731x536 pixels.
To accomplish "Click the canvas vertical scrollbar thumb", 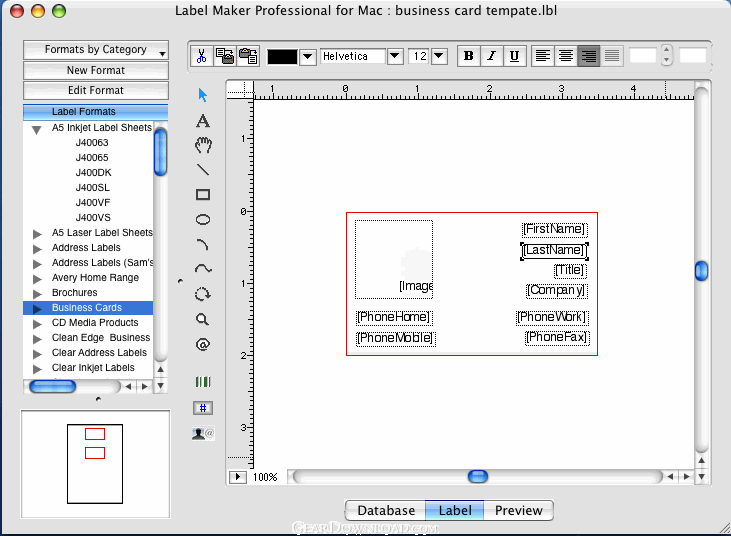I will click(x=701, y=271).
